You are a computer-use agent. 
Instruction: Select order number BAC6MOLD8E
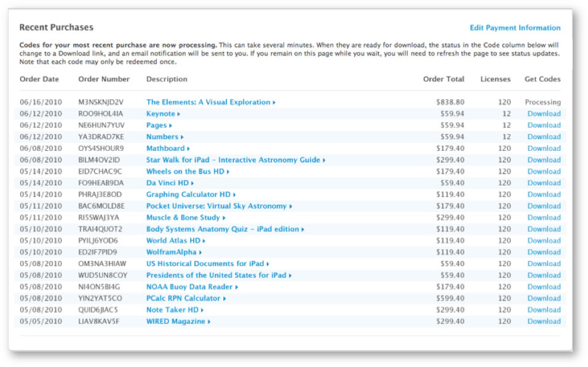coord(101,206)
